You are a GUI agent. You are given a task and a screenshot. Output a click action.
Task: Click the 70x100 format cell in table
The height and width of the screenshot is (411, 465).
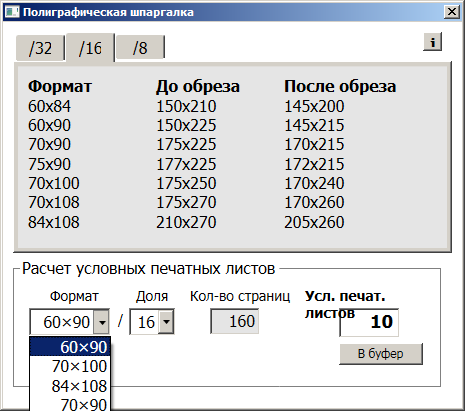pyautogui.click(x=54, y=183)
